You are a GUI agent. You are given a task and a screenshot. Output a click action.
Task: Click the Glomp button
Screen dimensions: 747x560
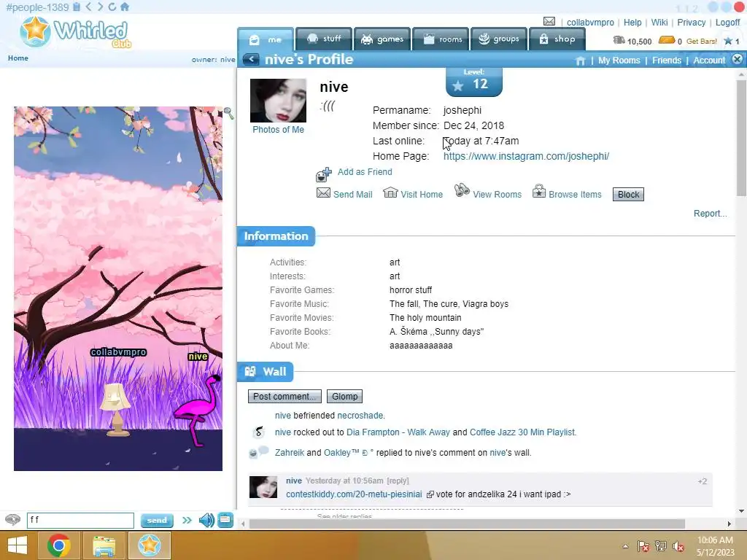tap(344, 396)
